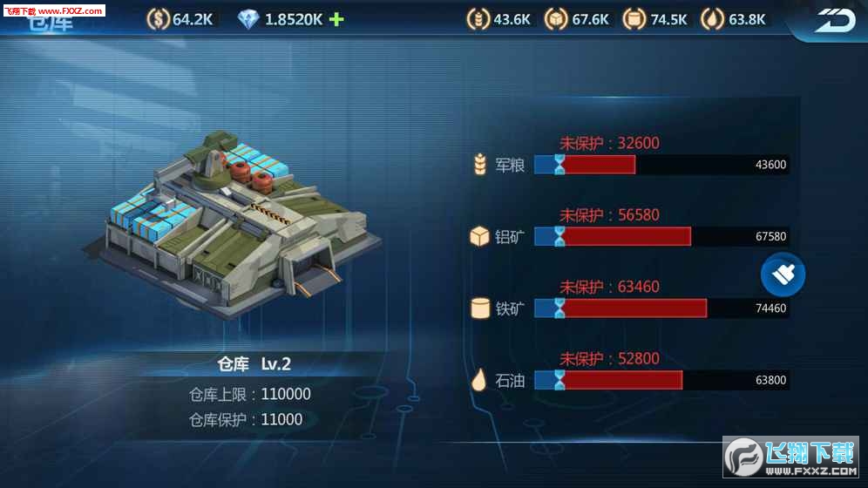Click the green plus to add diamonds
The width and height of the screenshot is (868, 488).
click(336, 19)
